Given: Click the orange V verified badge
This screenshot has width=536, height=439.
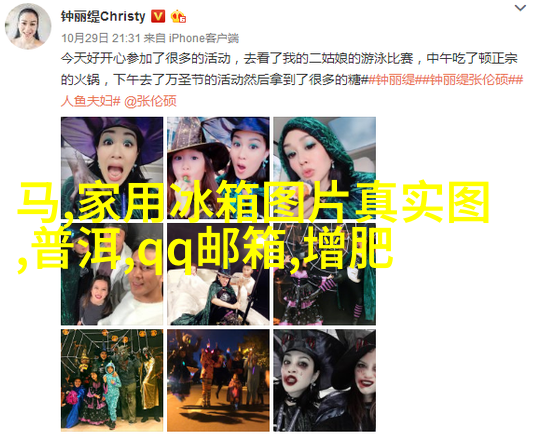Looking at the screenshot, I should (158, 16).
